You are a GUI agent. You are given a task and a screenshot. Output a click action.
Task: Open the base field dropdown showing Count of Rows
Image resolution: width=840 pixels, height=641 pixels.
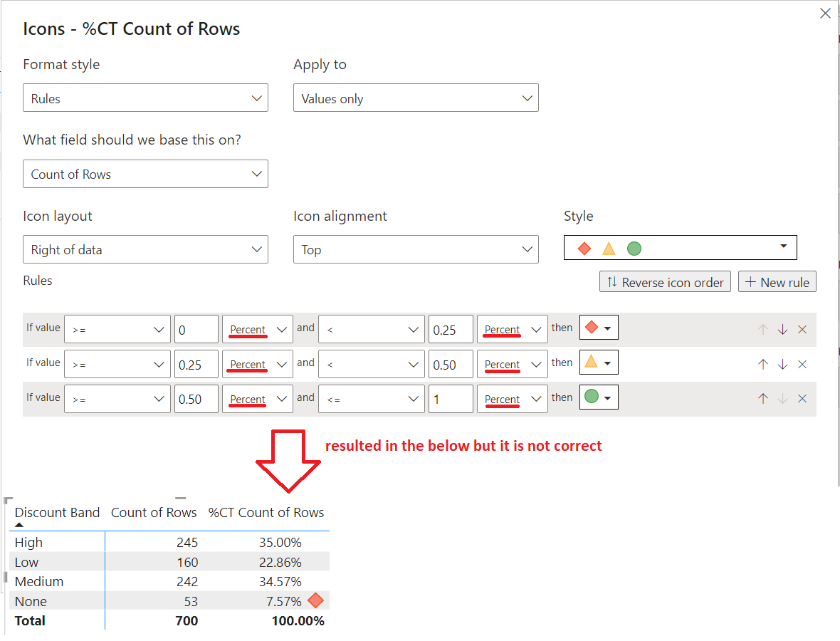[145, 174]
